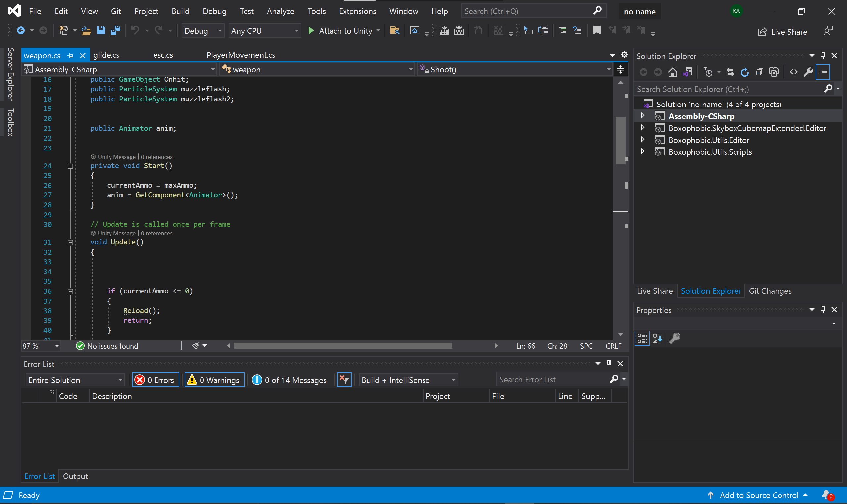Click the bookmark toggle icon in toolbar
This screenshot has width=847, height=504.
(x=597, y=31)
